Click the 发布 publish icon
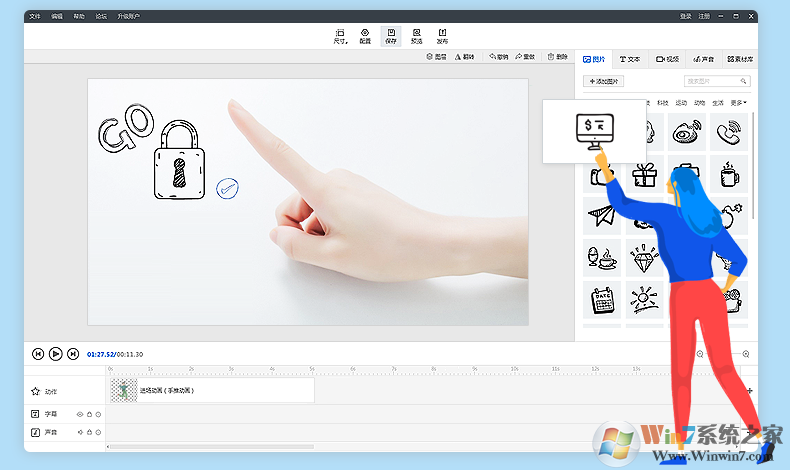 point(442,36)
